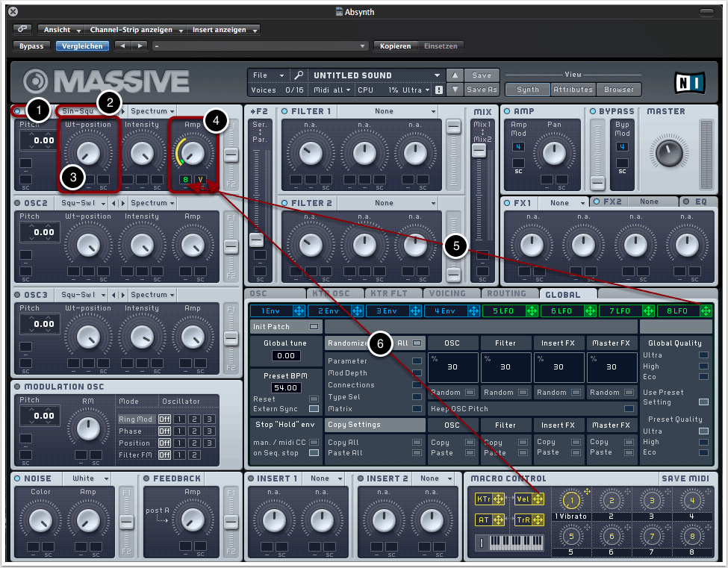This screenshot has width=728, height=568.
Task: Click the Save As button
Action: [x=482, y=90]
